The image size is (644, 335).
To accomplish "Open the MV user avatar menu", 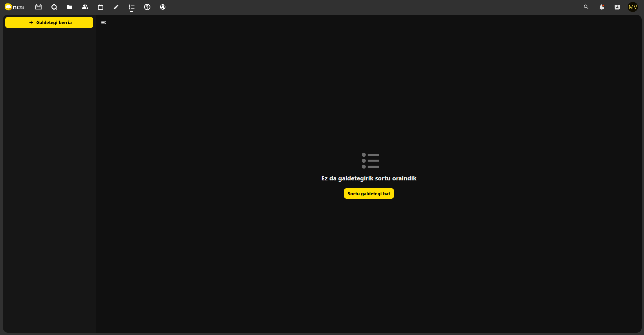I will click(x=633, y=7).
